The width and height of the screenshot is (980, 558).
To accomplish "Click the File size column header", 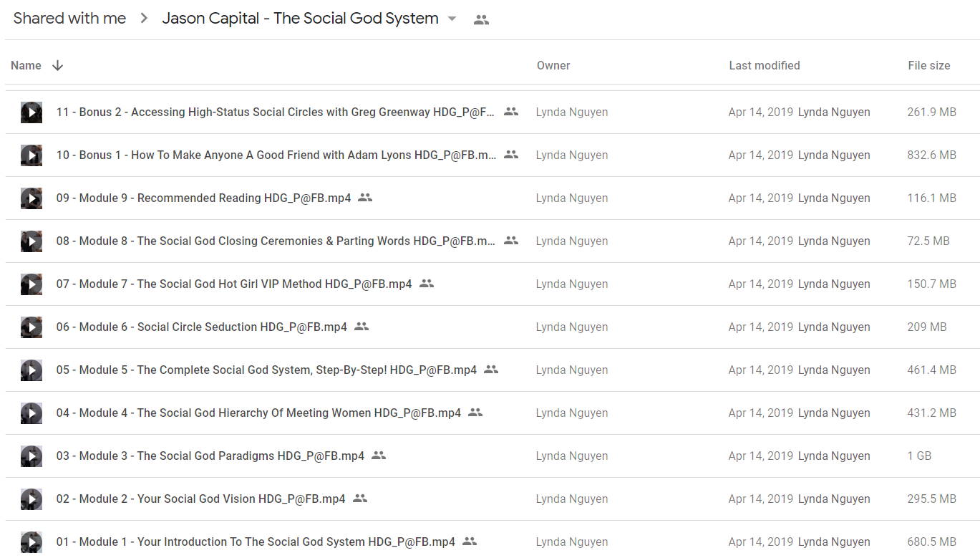I will click(929, 65).
